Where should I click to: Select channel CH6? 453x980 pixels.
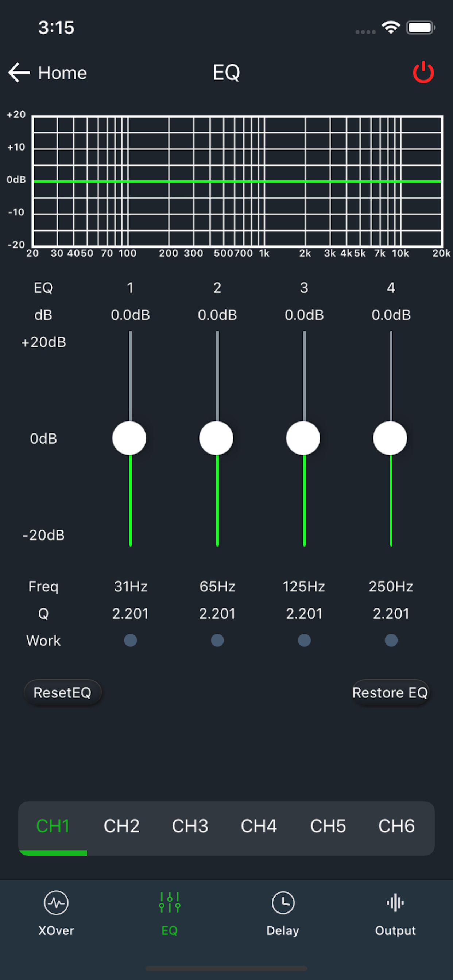pyautogui.click(x=396, y=826)
